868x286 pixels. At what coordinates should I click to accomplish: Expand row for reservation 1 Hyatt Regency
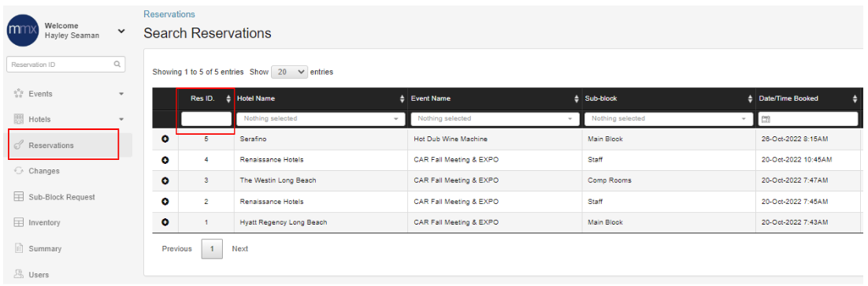click(165, 222)
